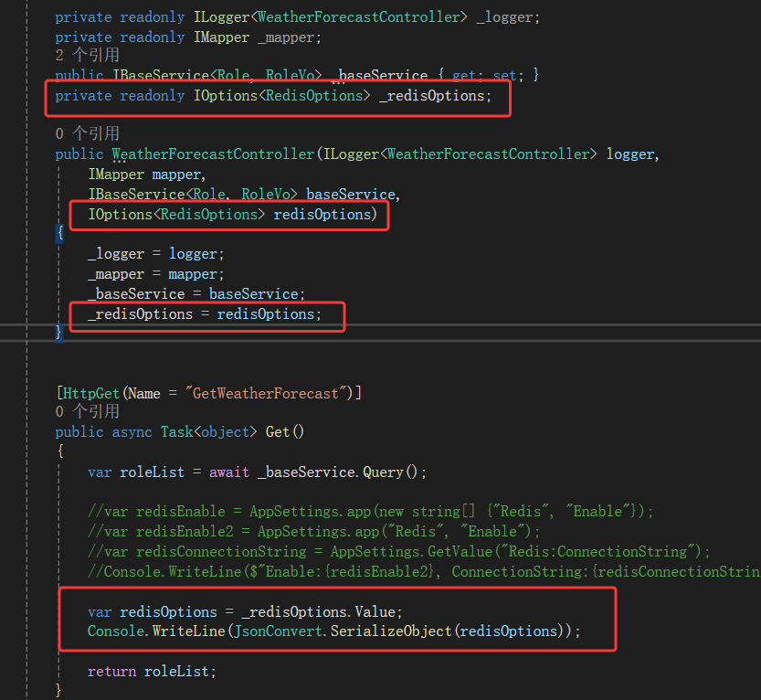Screen dimensions: 761x700
Task: Click roleList in the return statement
Action: (176, 672)
